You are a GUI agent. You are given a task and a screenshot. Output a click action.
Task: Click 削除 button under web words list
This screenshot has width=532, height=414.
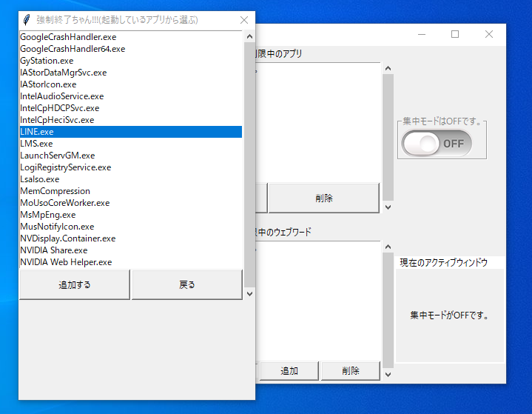click(350, 371)
